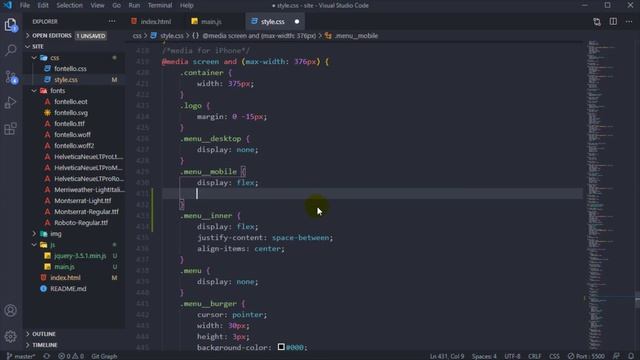Open the Search view in activity bar
This screenshot has height=360, width=640.
click(x=11, y=50)
